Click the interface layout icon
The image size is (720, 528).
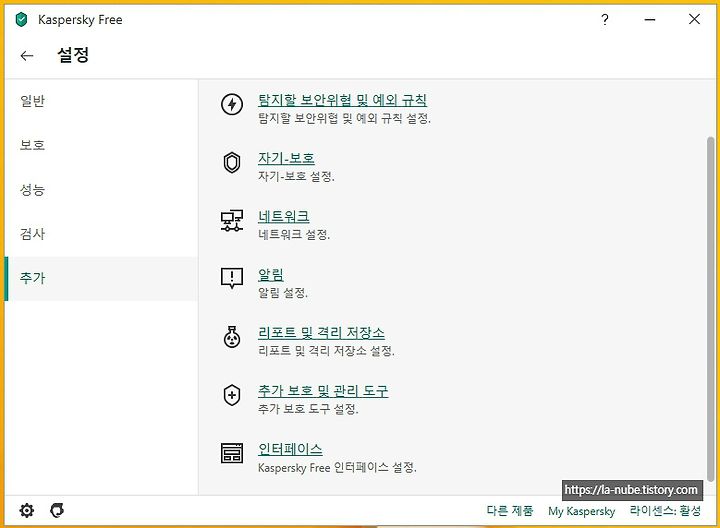point(232,453)
